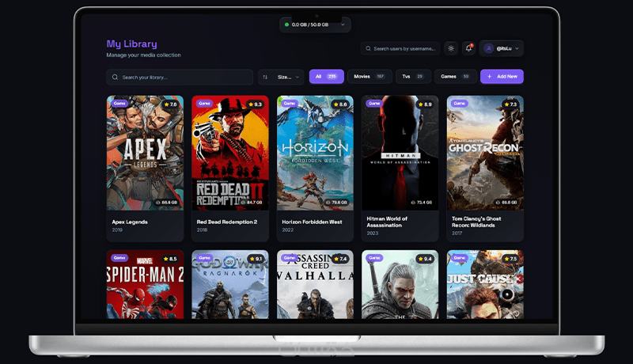Click the Game tag on Just Cause 3
The height and width of the screenshot is (364, 633).
click(x=460, y=257)
